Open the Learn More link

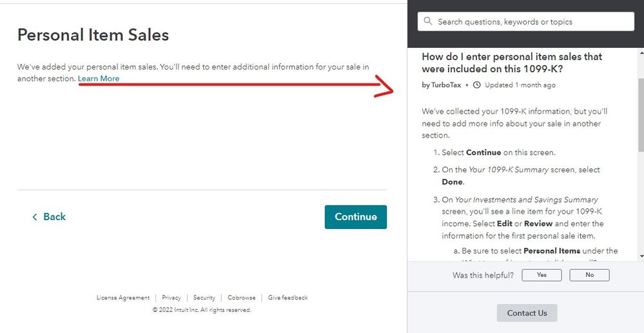[99, 79]
